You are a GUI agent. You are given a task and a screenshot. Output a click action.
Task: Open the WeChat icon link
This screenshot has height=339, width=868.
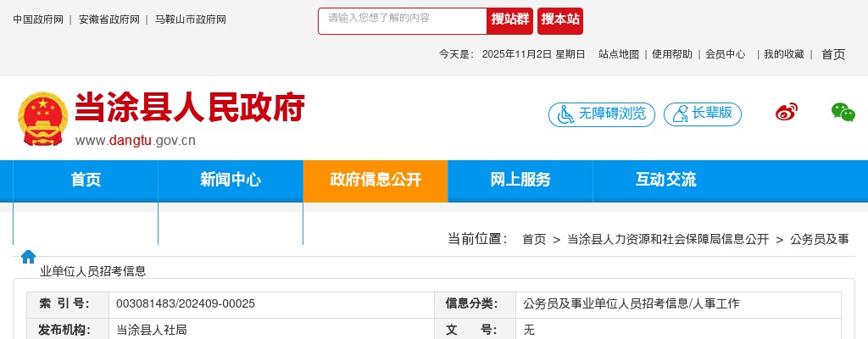[x=843, y=112]
